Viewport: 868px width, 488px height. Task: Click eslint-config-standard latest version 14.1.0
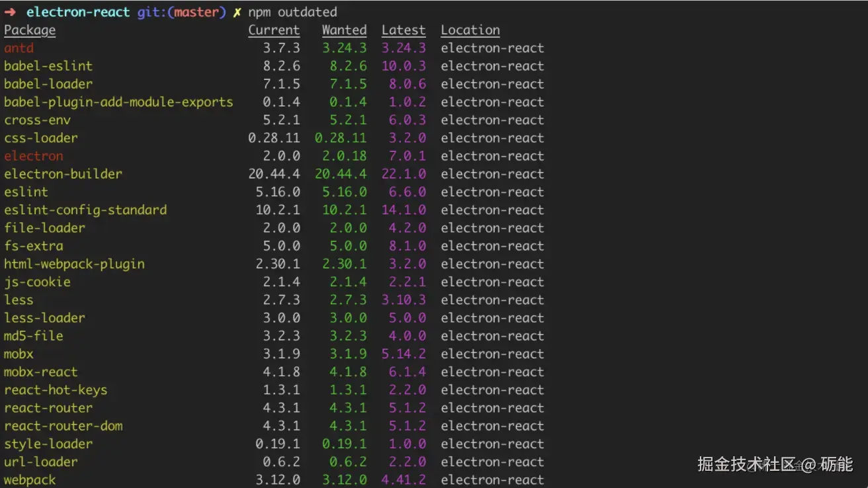[404, 210]
